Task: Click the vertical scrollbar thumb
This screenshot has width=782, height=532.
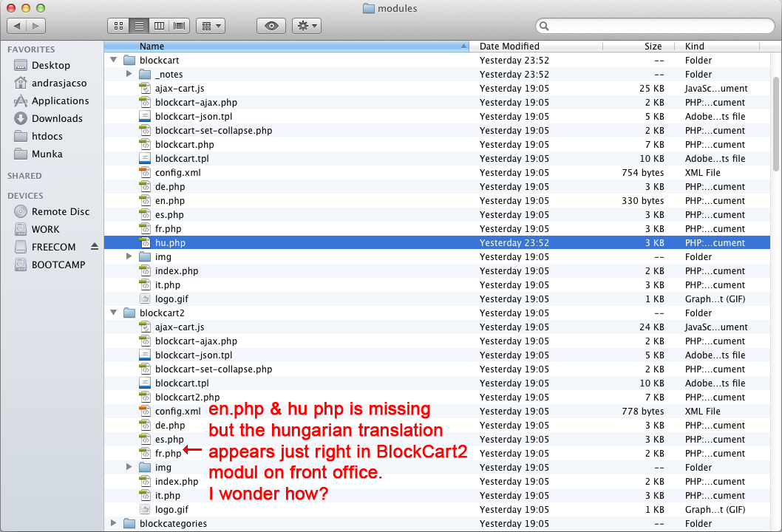Action: (775, 124)
